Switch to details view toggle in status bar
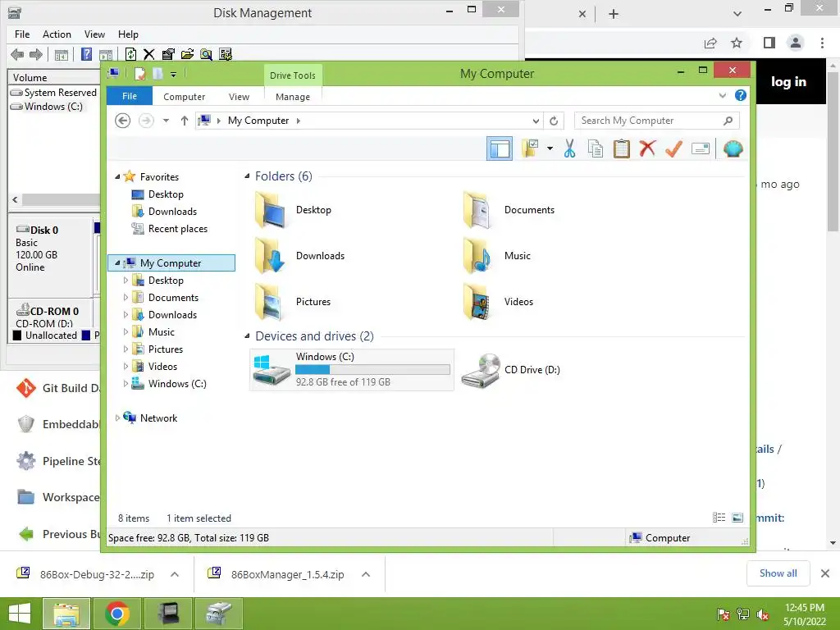The image size is (840, 630). click(x=719, y=518)
